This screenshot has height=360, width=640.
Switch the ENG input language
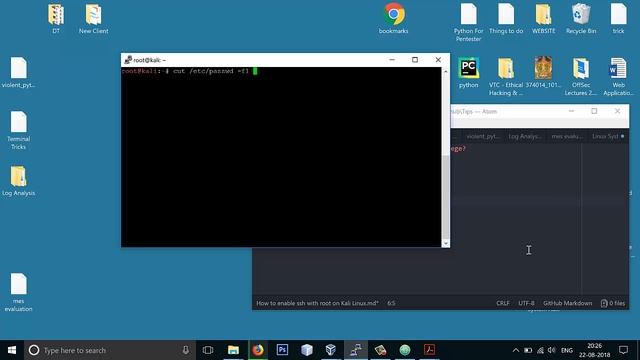[567, 350]
